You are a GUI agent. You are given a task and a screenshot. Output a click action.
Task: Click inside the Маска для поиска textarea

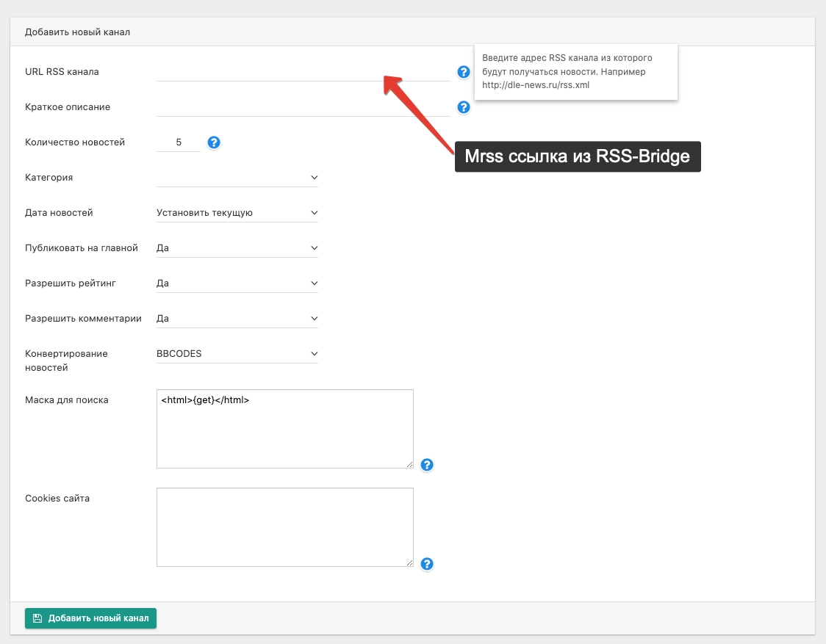tap(284, 433)
